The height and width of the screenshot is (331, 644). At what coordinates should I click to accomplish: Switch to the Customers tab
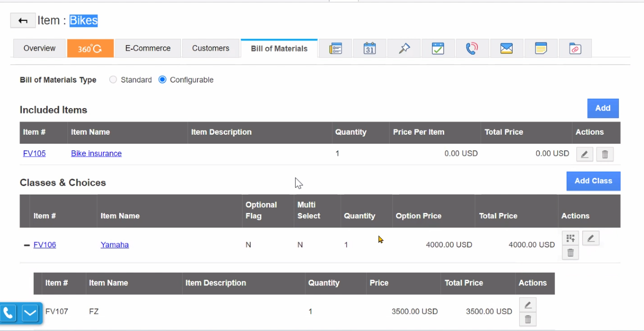point(210,48)
